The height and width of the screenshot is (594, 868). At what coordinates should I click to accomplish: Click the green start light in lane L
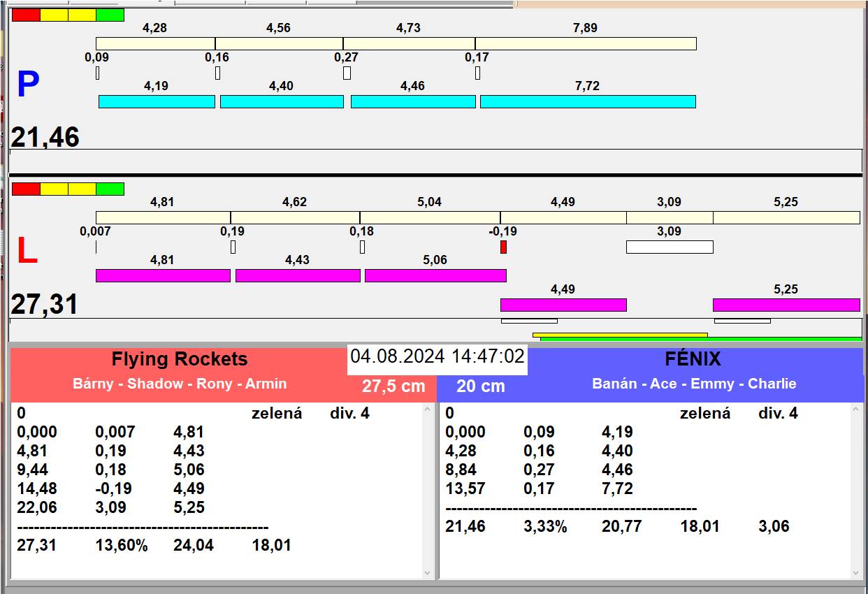click(110, 189)
